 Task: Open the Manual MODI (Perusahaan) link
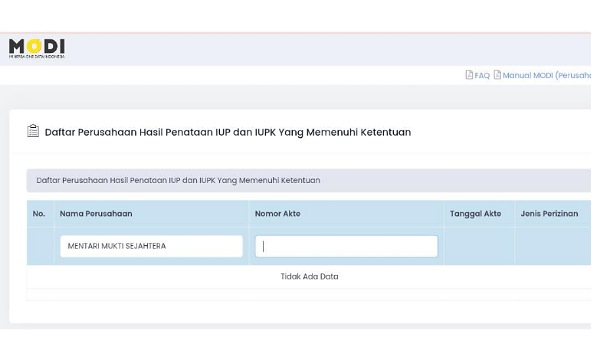546,75
